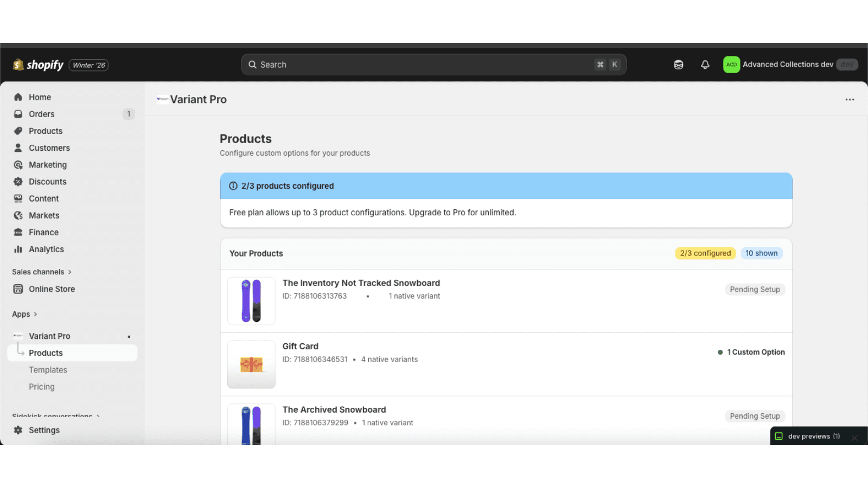This screenshot has width=868, height=488.
Task: Select the Analytics icon
Action: [x=18, y=249]
